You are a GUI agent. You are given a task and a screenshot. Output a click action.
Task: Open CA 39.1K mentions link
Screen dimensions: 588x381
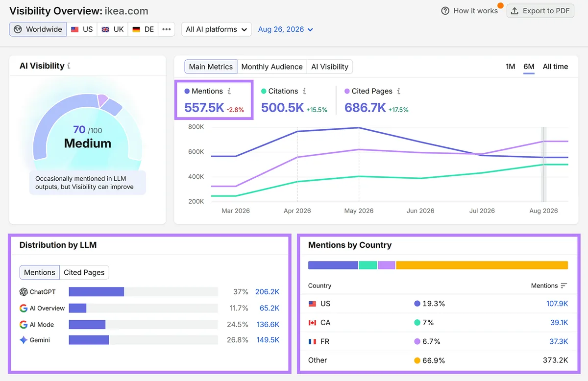point(559,323)
